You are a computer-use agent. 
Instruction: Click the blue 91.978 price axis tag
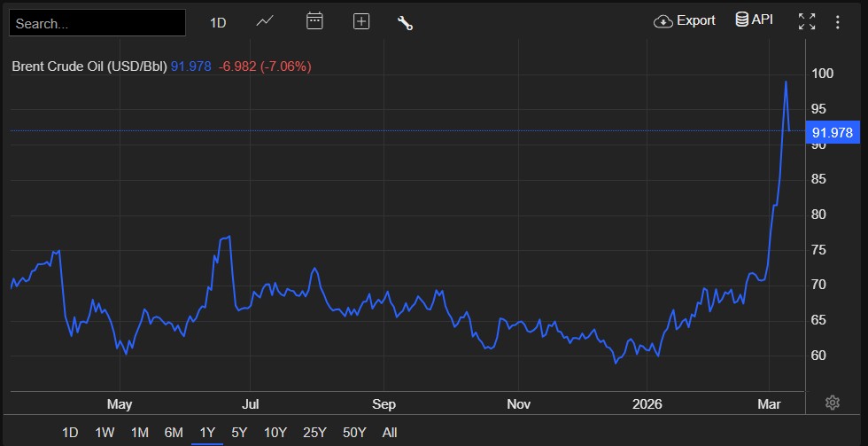point(833,132)
